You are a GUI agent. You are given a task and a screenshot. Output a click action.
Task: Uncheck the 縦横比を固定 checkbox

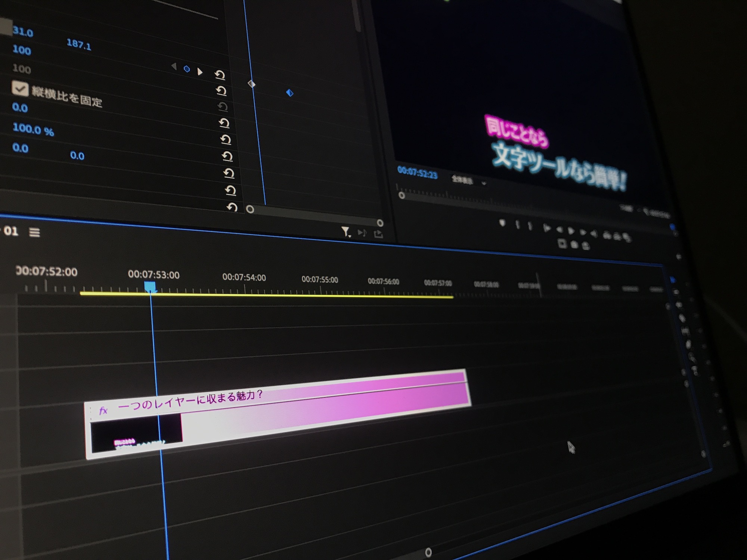[x=20, y=88]
